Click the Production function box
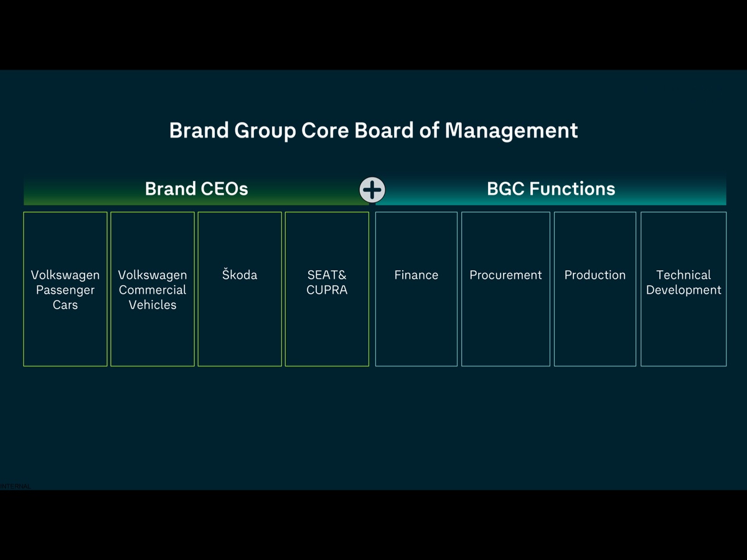 (594, 288)
